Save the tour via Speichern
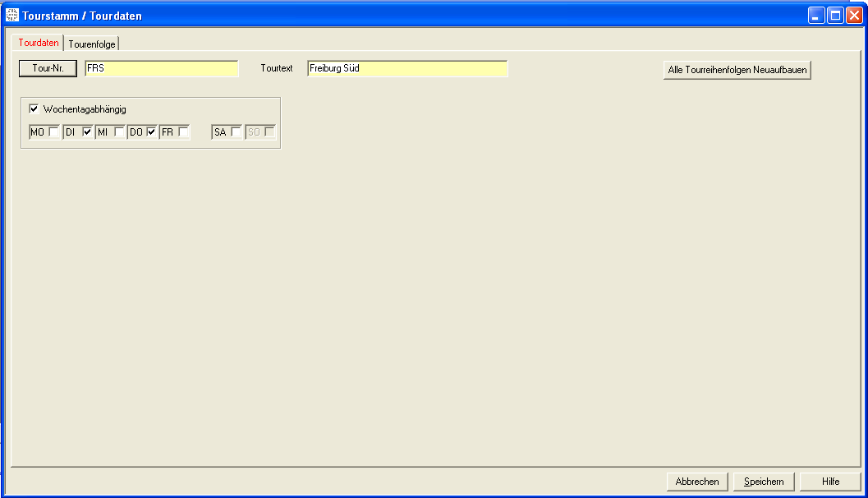Screen dimensions: 868x498 click(x=764, y=482)
